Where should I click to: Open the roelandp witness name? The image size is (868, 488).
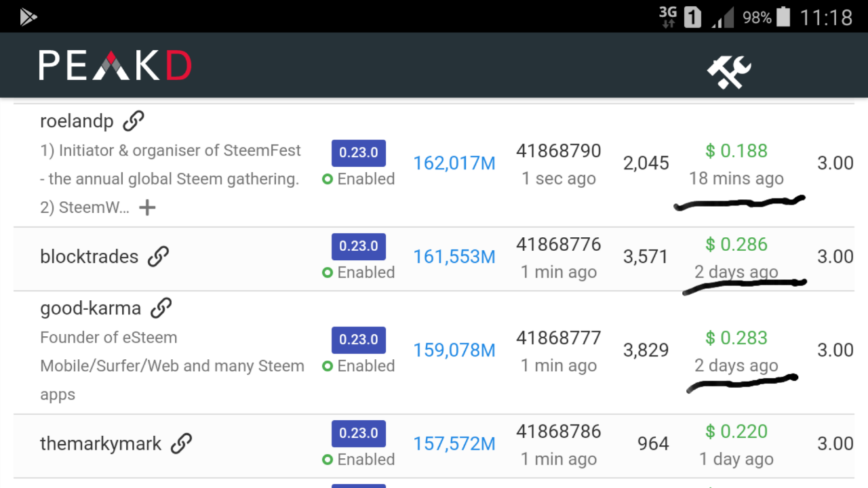pos(77,121)
